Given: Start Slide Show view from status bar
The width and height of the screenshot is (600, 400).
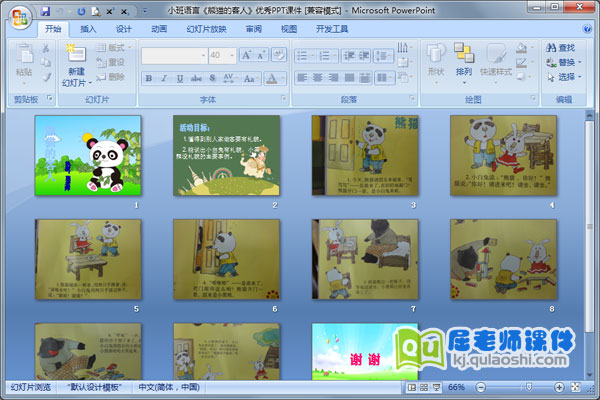Looking at the screenshot, I should (x=437, y=387).
